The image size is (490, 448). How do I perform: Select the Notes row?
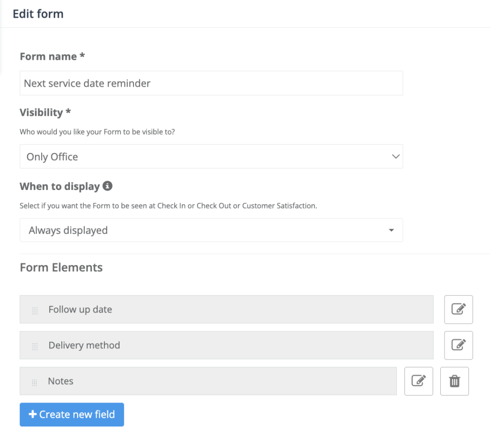(x=208, y=381)
